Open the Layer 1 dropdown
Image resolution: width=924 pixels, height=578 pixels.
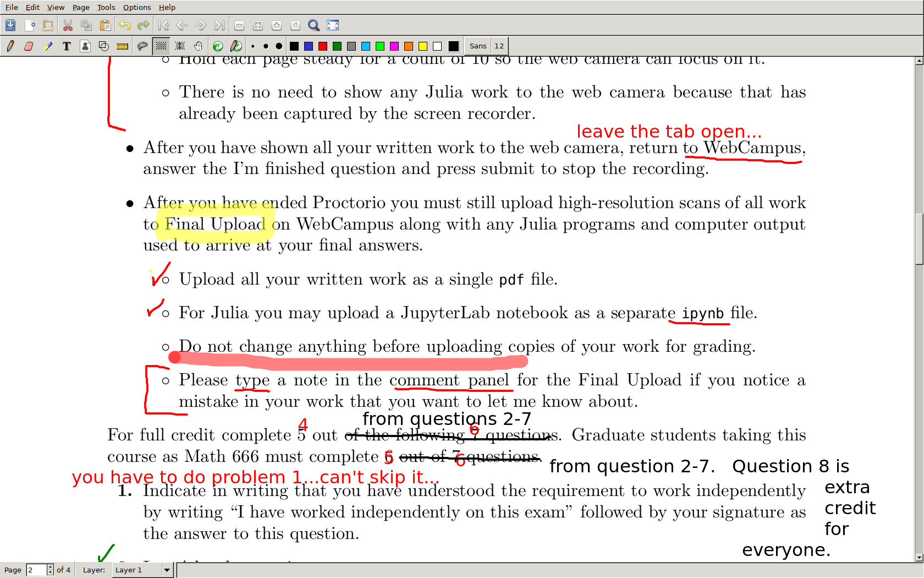click(167, 570)
